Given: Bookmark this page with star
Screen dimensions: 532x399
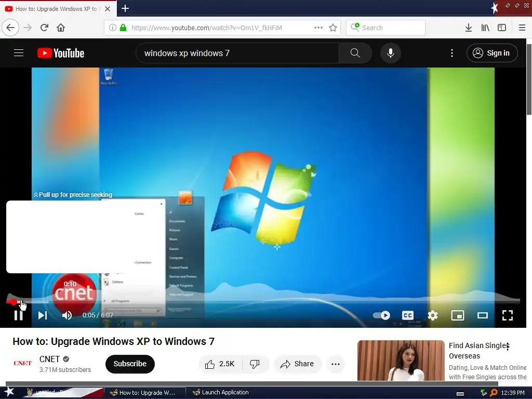Looking at the screenshot, I should [x=333, y=28].
